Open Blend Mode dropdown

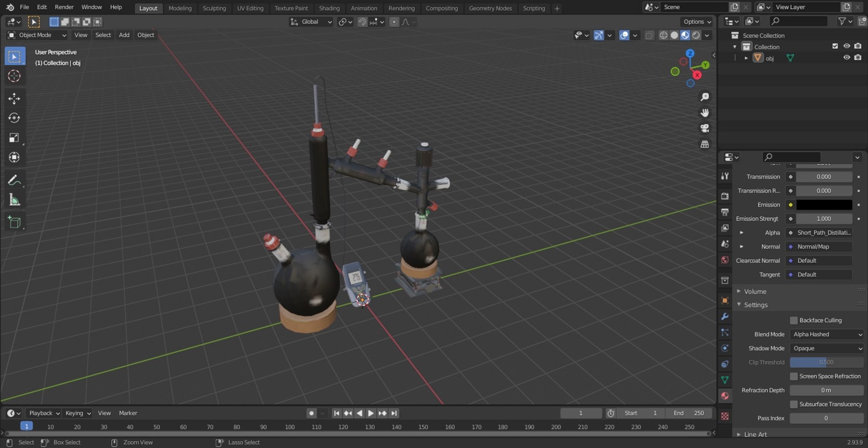pos(827,335)
